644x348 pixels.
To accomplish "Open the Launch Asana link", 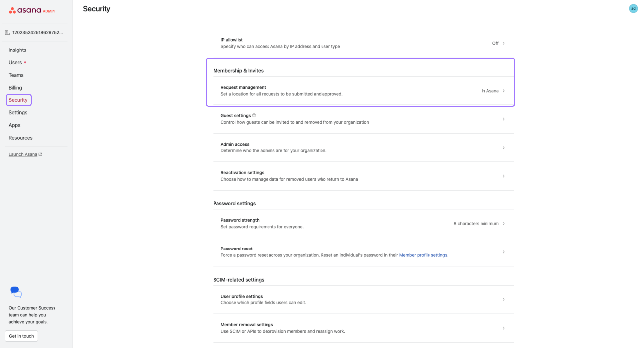I will pos(23,154).
